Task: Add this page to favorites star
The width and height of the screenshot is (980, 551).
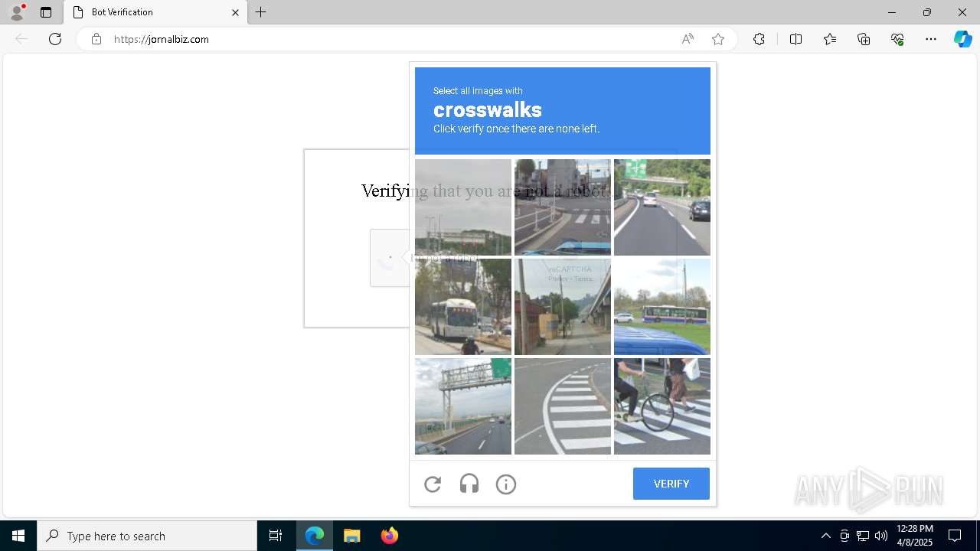Action: pyautogui.click(x=718, y=39)
